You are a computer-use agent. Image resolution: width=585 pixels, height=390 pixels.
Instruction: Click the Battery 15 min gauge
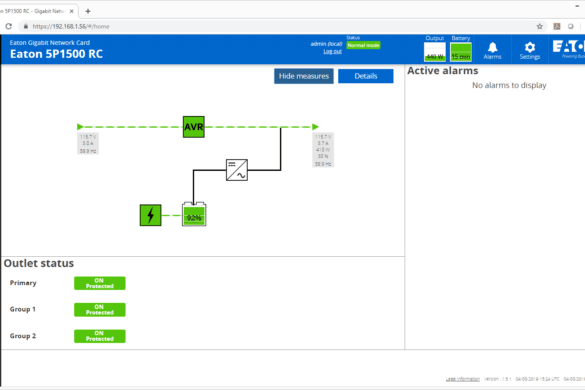(x=461, y=52)
